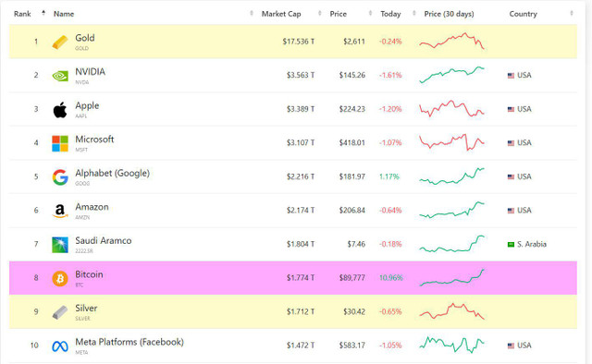Image resolution: width=592 pixels, height=364 pixels.
Task: Sort by Today column header
Action: [390, 14]
